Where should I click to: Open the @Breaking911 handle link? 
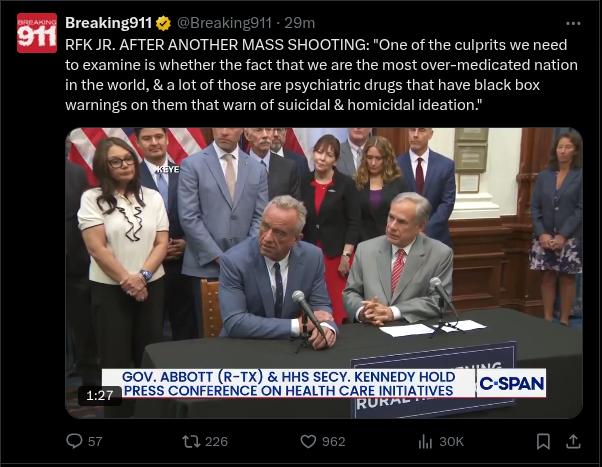224,23
